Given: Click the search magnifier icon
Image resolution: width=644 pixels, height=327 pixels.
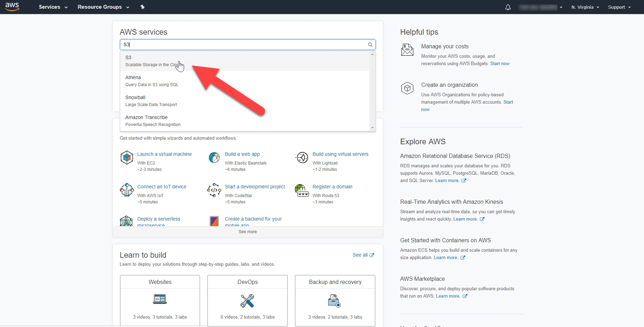Looking at the screenshot, I should pyautogui.click(x=370, y=44).
